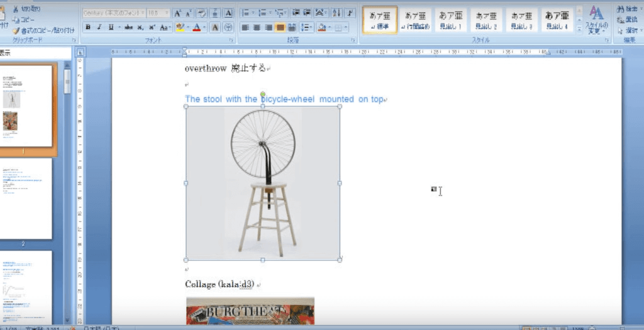
Task: Click the bulleted list icon
Action: [x=246, y=13]
